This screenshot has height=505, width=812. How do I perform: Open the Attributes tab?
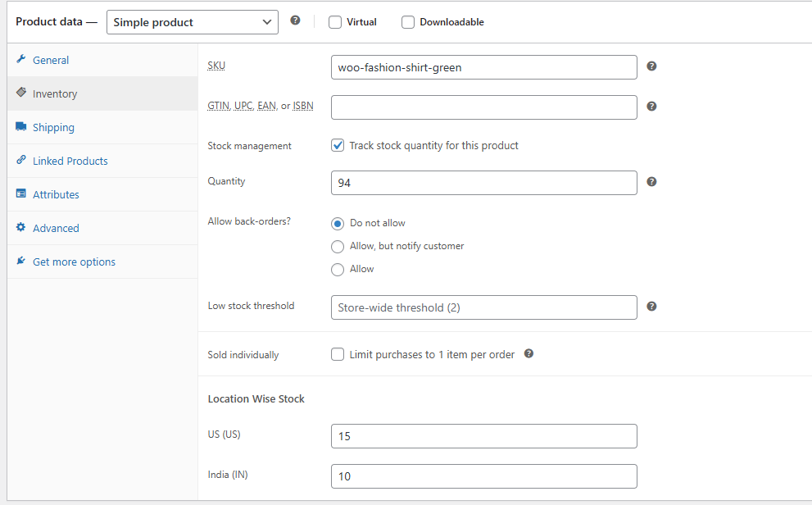56,194
